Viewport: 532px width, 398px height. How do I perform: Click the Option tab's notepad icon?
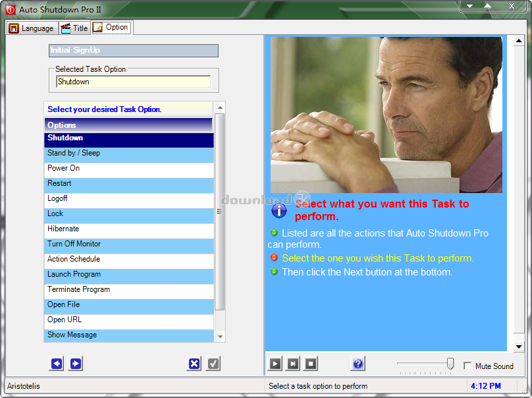click(97, 27)
